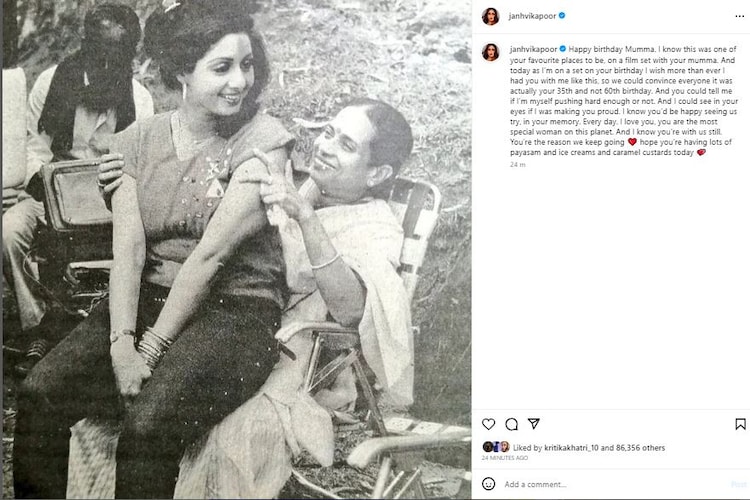Open comments via speech bubble icon
This screenshot has width=750, height=500.
click(511, 424)
